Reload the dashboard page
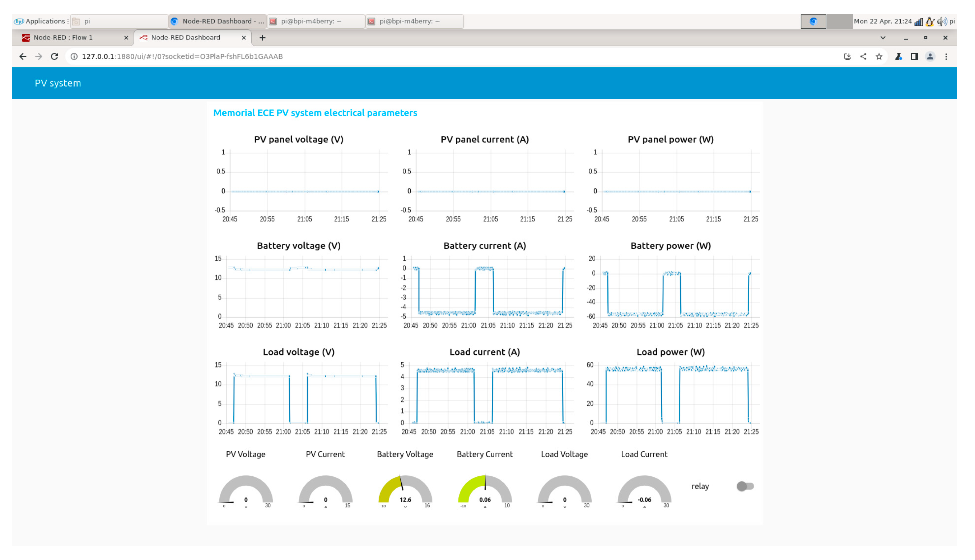Screen dimensions: 975x560 tap(55, 57)
